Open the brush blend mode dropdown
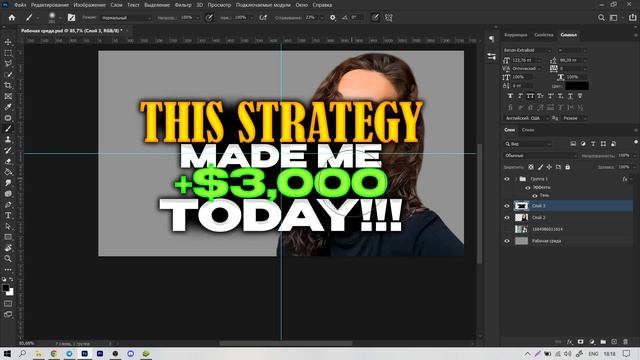 (126, 18)
